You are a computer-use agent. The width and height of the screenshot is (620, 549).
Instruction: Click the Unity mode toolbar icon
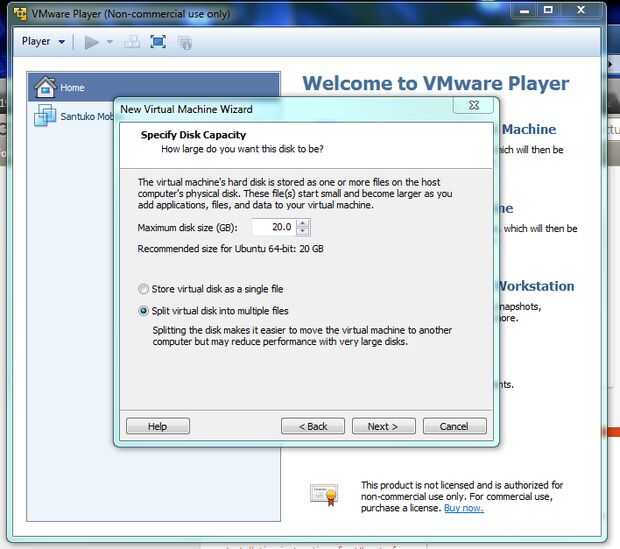point(184,42)
